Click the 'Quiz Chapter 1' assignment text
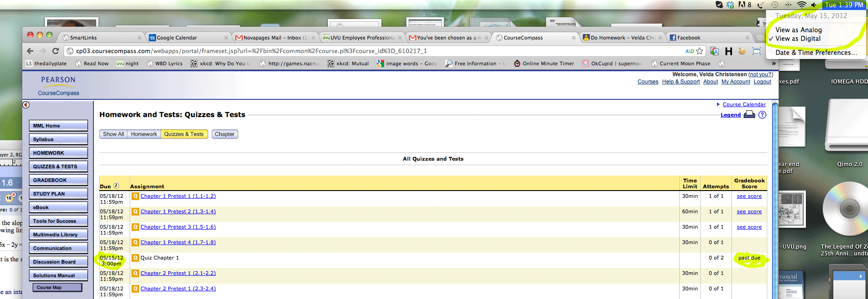 160,258
